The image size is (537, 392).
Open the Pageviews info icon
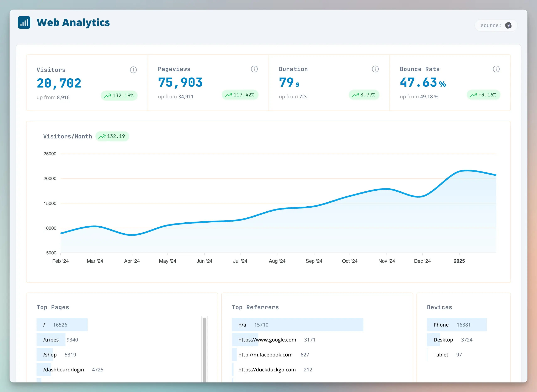[x=254, y=69]
